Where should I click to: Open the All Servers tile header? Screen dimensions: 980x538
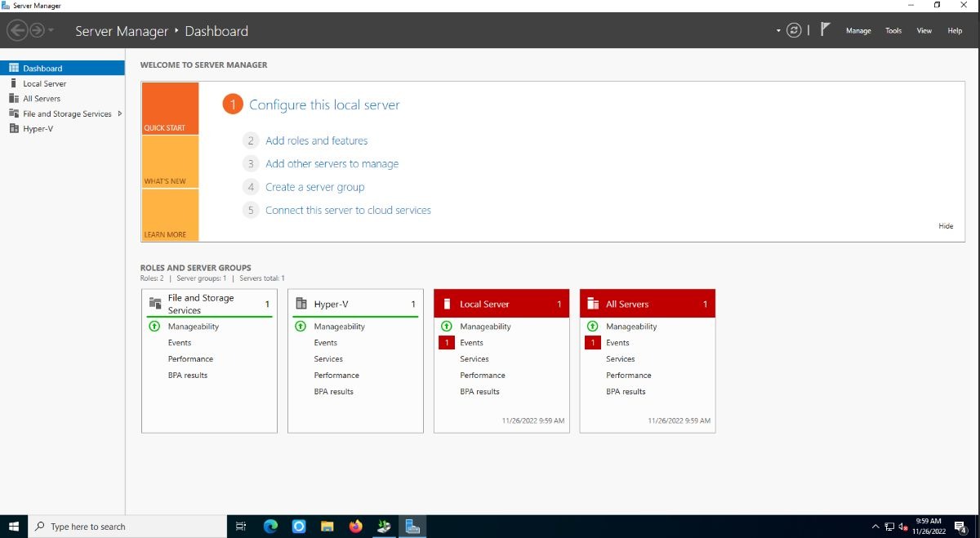(x=648, y=304)
